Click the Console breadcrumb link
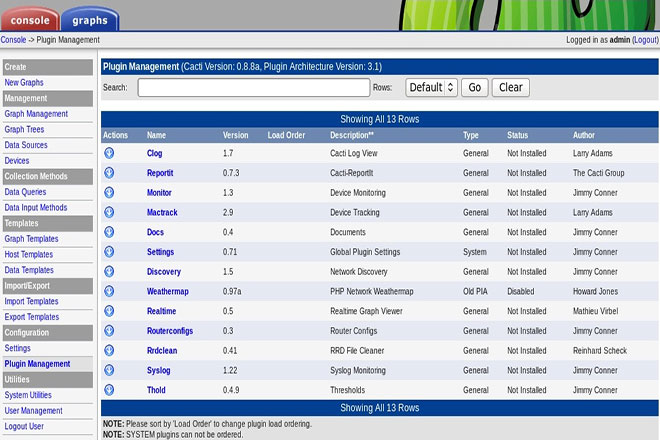Image resolution: width=660 pixels, height=440 pixels. [13, 40]
